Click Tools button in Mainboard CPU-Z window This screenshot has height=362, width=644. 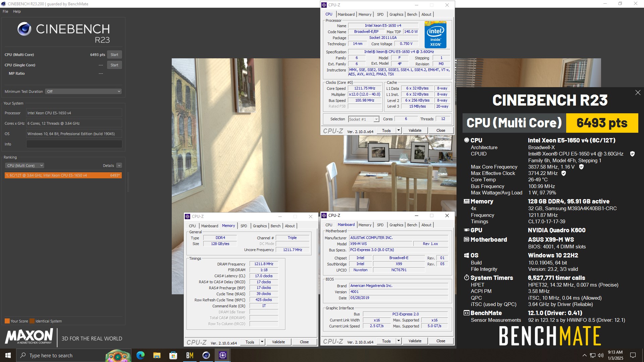[386, 341]
